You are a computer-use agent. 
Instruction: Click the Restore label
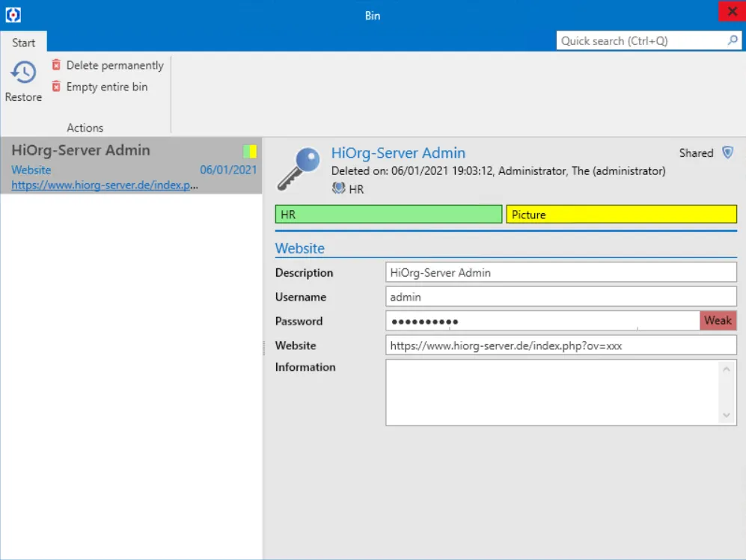[x=23, y=97]
